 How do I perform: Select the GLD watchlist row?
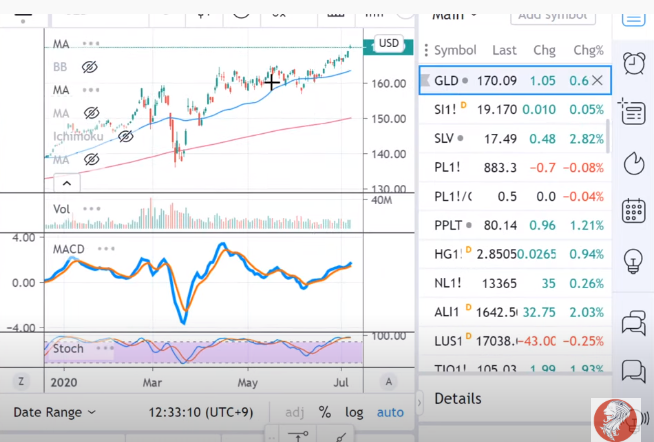tap(515, 80)
